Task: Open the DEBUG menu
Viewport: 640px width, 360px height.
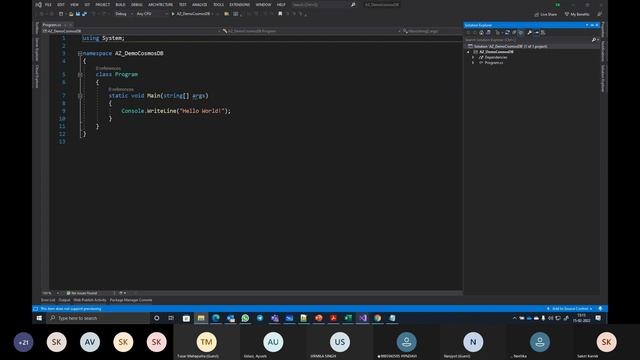Action: tap(137, 4)
